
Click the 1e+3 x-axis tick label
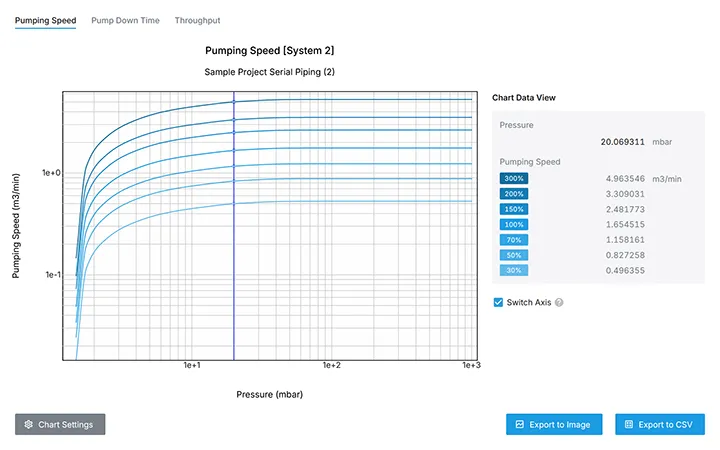(x=472, y=366)
